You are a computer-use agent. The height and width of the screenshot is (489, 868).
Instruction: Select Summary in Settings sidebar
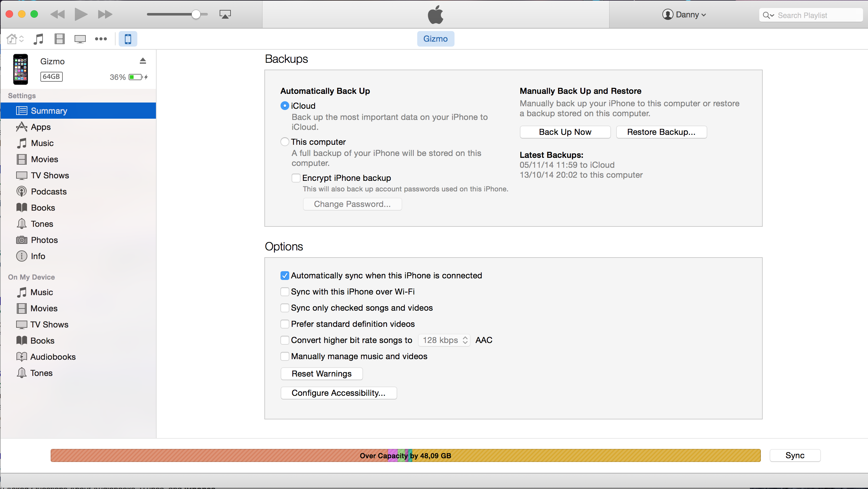pyautogui.click(x=78, y=111)
